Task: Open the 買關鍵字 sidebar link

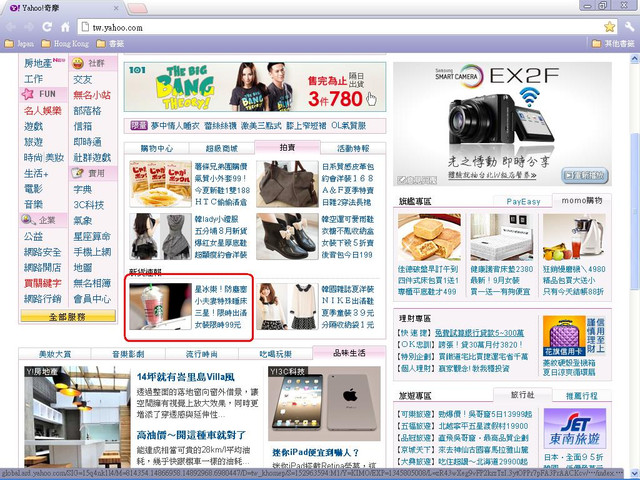Action: [x=42, y=283]
